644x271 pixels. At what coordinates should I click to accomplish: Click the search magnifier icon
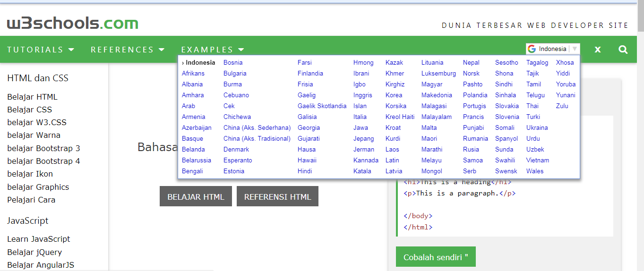click(623, 49)
